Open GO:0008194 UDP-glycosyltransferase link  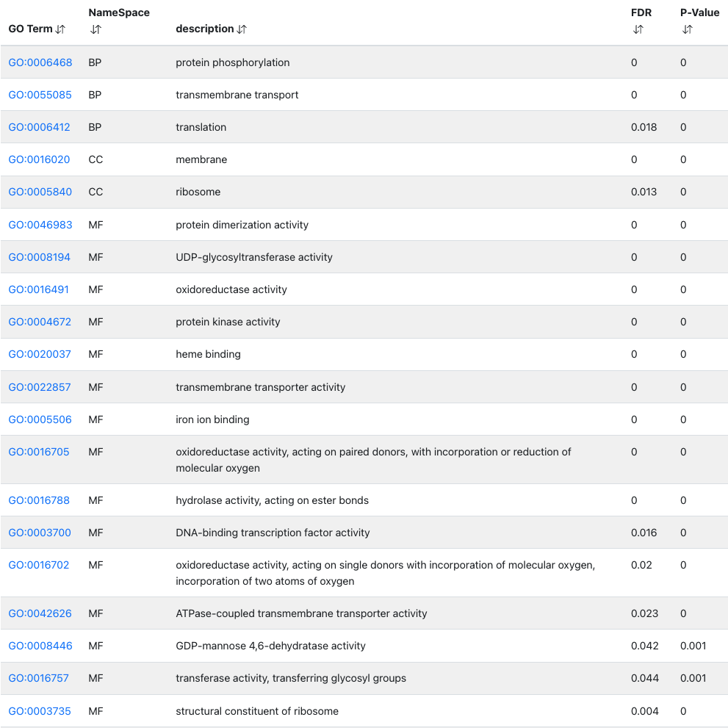pos(40,257)
